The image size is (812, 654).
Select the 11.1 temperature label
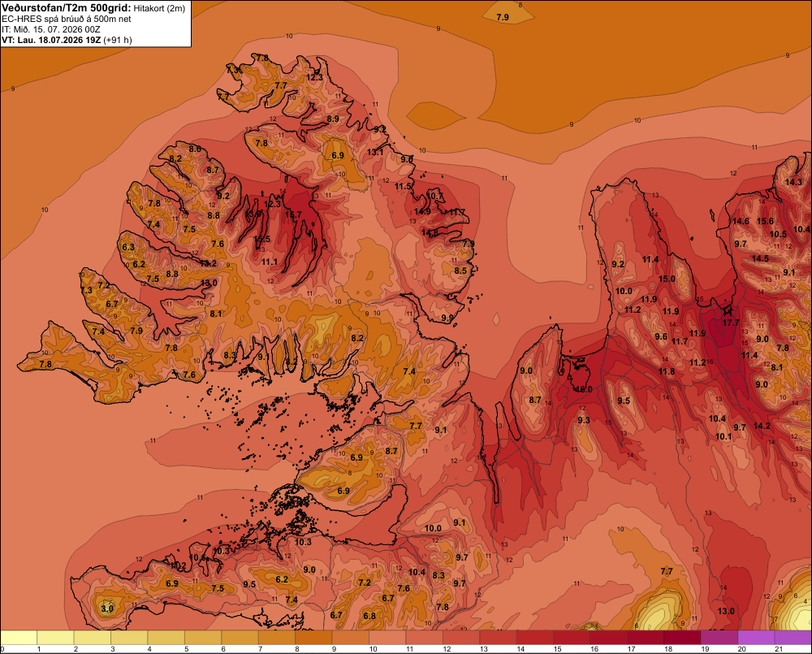[x=270, y=262]
